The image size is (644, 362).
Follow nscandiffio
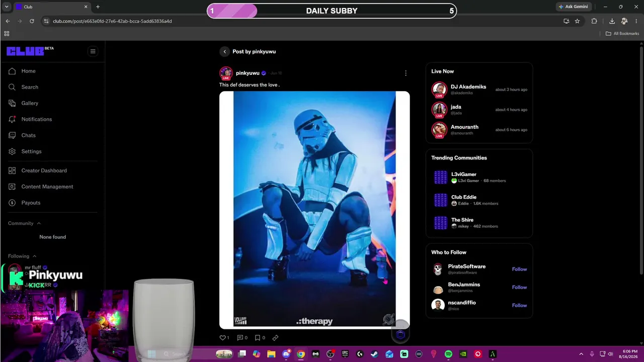pos(519,305)
